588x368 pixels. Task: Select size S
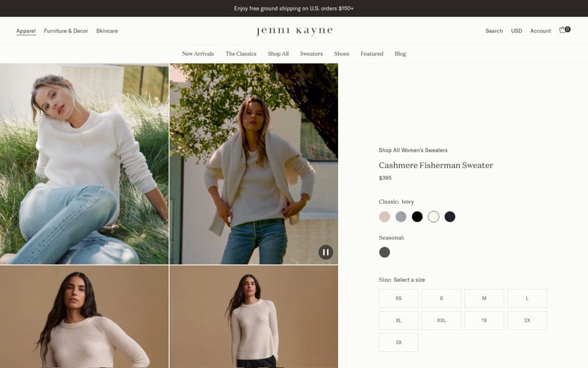click(x=442, y=298)
